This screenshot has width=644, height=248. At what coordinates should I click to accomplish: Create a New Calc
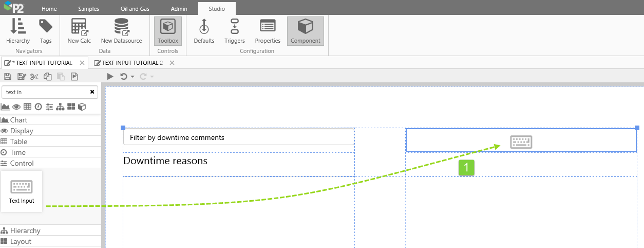coord(79,31)
